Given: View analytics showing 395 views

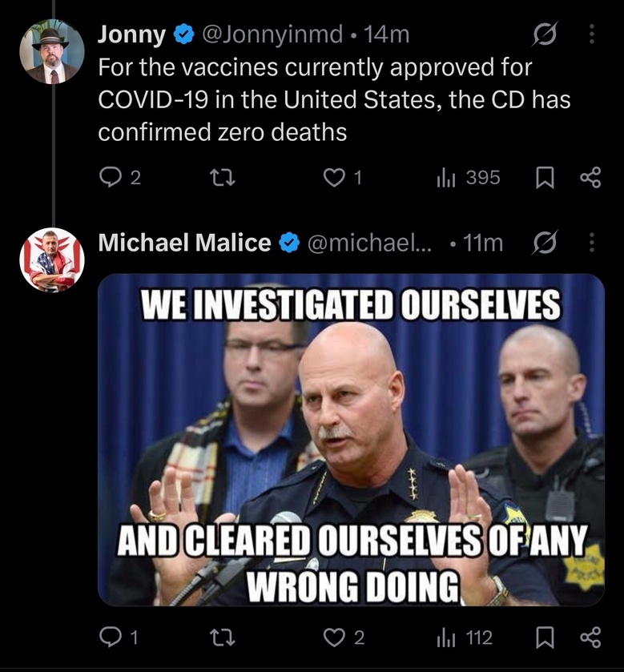Looking at the screenshot, I should (469, 178).
